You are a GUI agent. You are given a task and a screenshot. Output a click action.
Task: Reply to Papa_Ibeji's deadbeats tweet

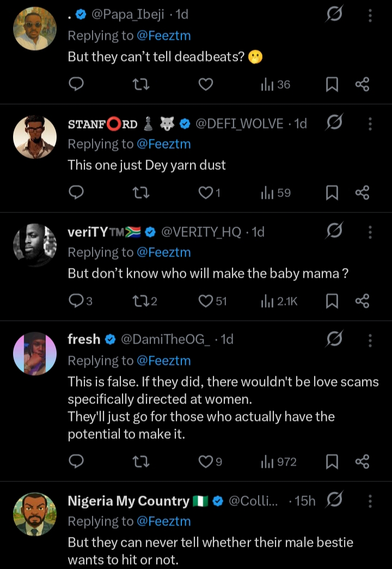77,84
